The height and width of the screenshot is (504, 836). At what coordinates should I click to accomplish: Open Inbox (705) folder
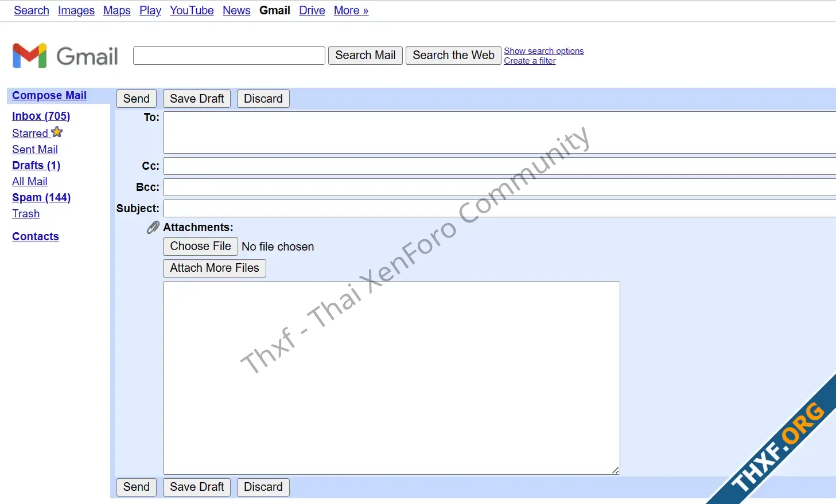click(x=41, y=116)
